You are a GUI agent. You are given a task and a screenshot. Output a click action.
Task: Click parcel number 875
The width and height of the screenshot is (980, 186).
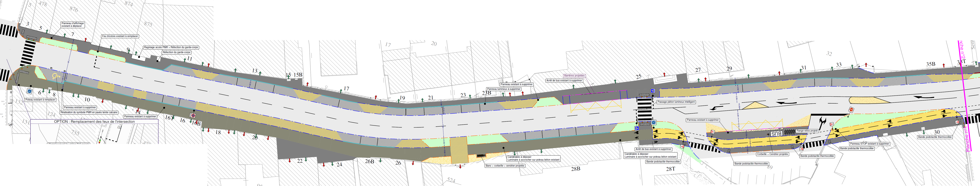tap(148, 24)
